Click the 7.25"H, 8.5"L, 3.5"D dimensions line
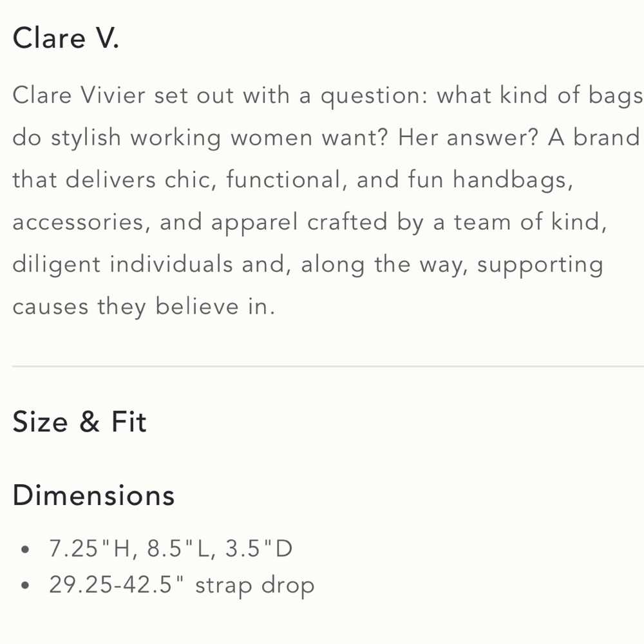Viewport: 644px width, 644px height. click(171, 549)
